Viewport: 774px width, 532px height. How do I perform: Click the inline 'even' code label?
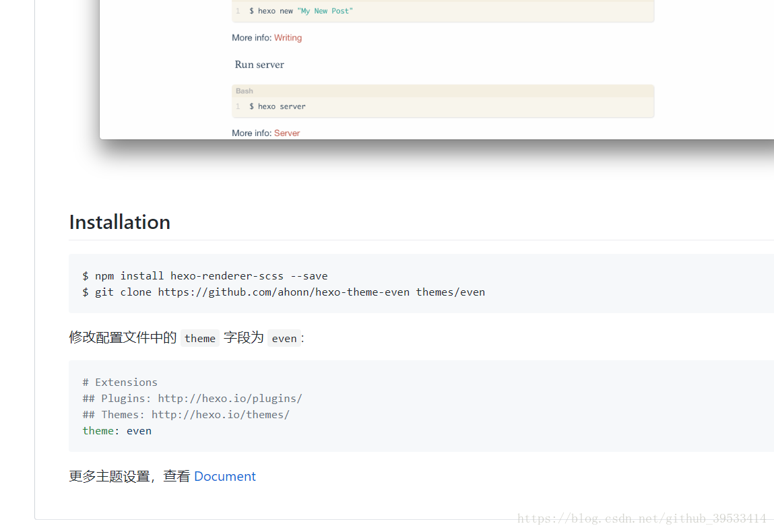[x=284, y=339]
